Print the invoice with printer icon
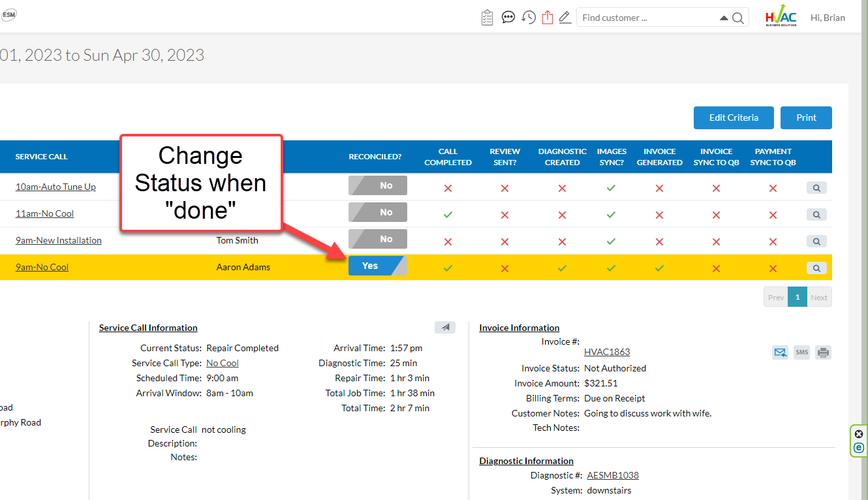This screenshot has width=868, height=500. tap(823, 352)
